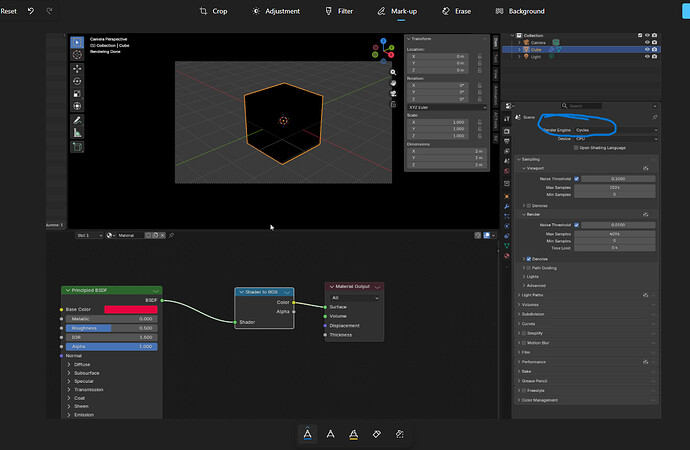Select the Photos highlighter pen icon
Viewport: 690px width, 450px height.
[x=353, y=434]
